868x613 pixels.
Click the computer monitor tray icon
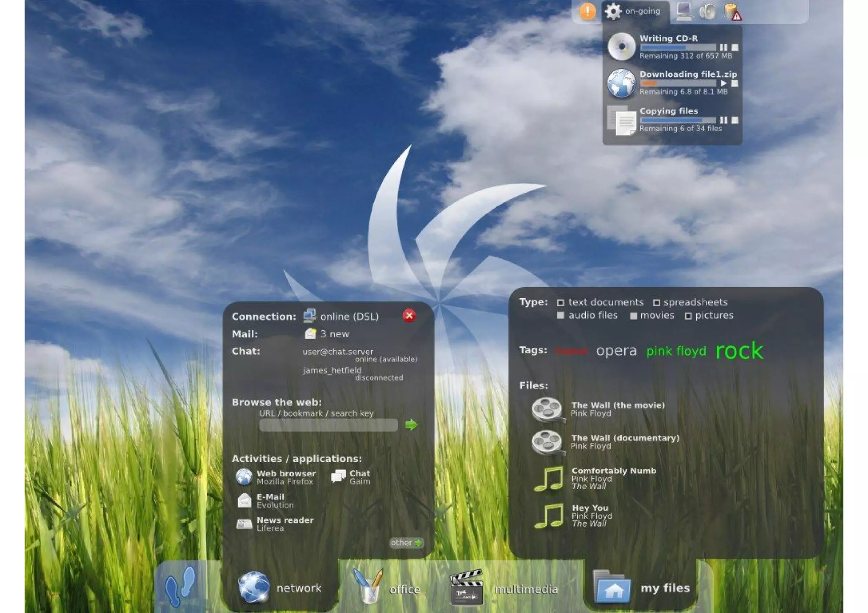click(x=684, y=11)
